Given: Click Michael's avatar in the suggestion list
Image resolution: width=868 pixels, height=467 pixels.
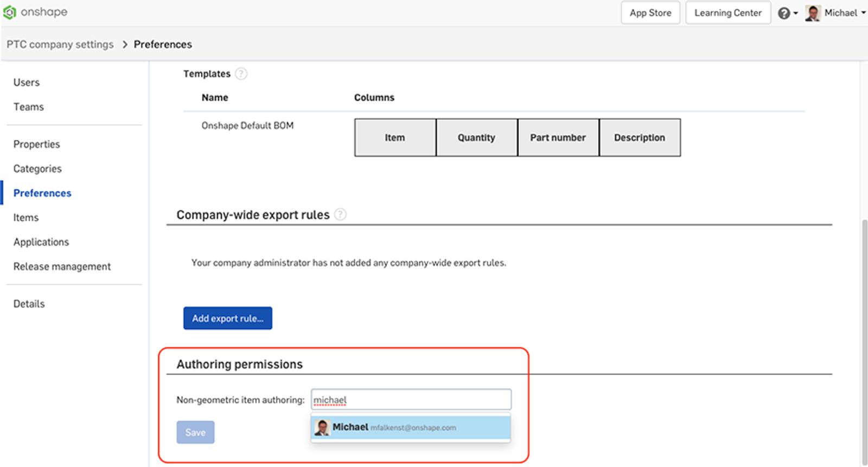Looking at the screenshot, I should [x=322, y=427].
